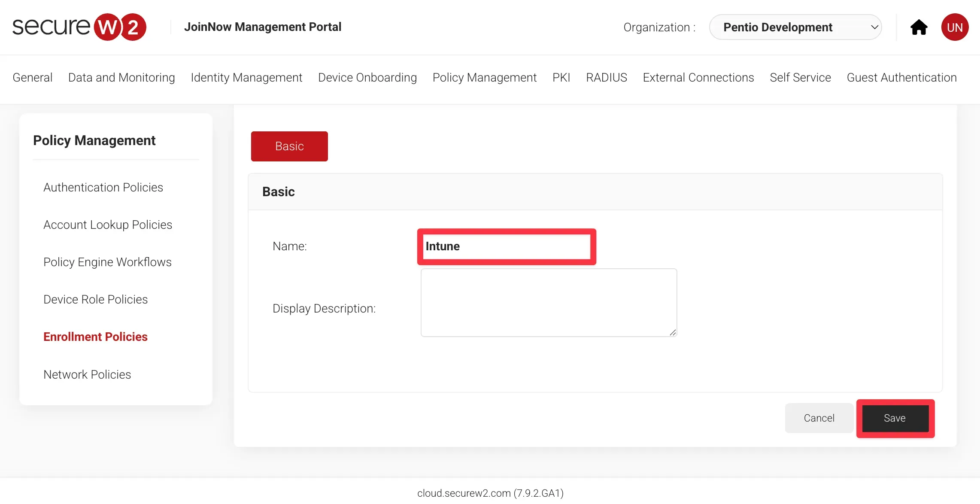Click the Name input field
This screenshot has width=980, height=504.
tap(507, 246)
